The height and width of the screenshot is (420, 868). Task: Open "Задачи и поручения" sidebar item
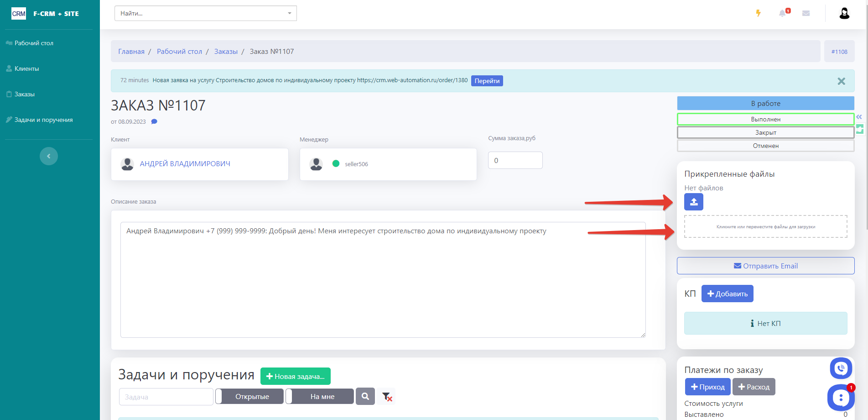click(43, 120)
